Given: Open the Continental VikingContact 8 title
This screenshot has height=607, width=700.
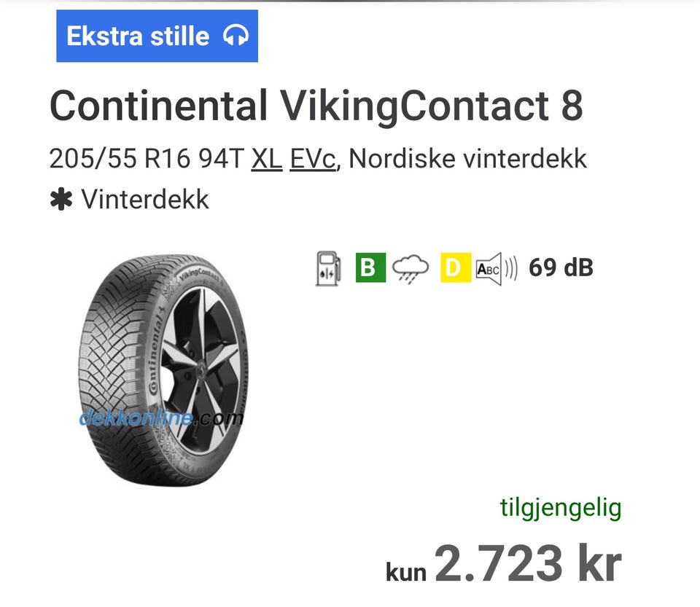Looking at the screenshot, I should (316, 106).
